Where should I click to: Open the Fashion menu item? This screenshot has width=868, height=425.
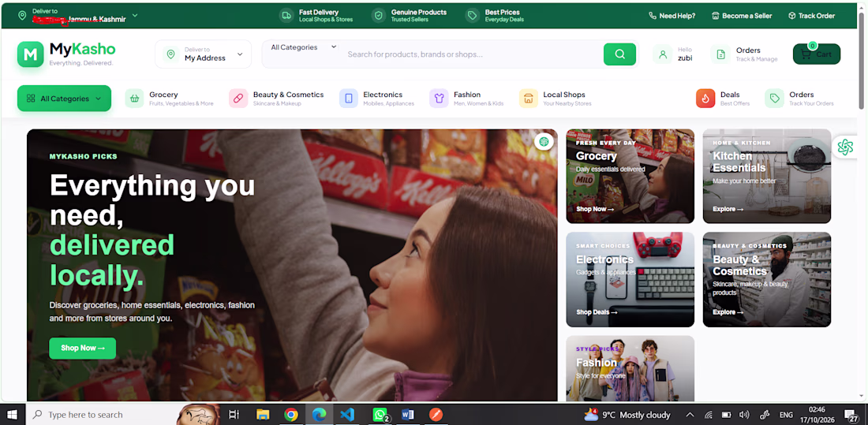[466, 99]
